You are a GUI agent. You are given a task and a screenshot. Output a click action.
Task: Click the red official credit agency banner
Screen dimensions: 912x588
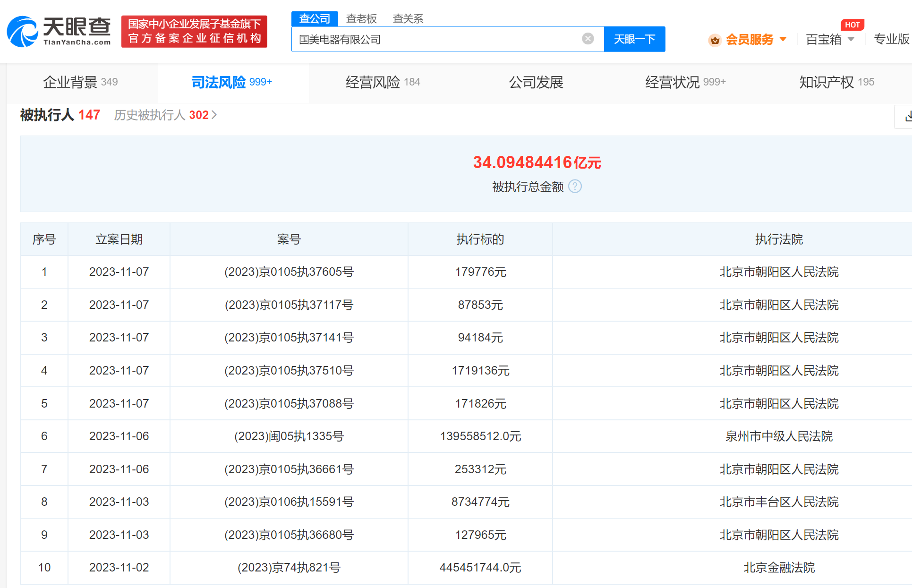(x=194, y=31)
